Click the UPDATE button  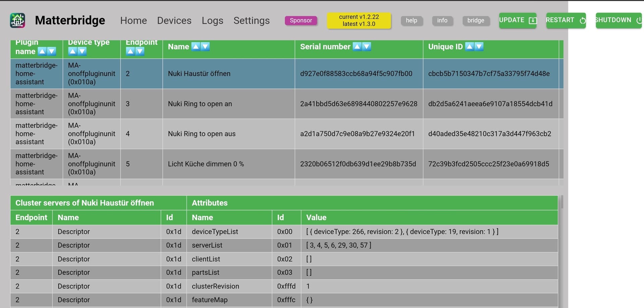point(518,20)
